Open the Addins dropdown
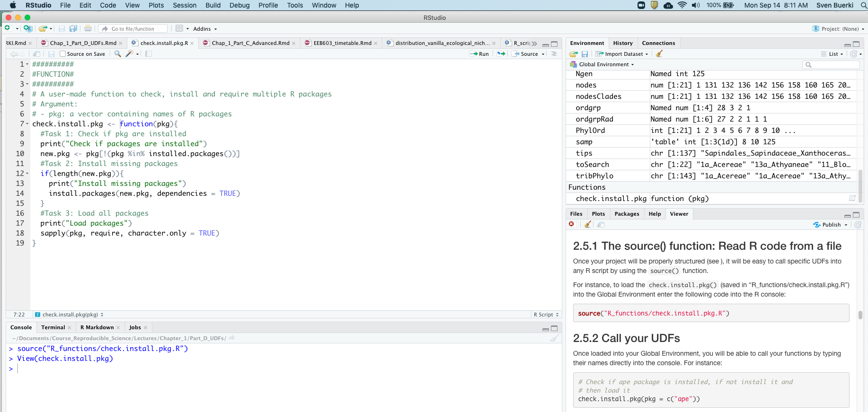This screenshot has height=412, width=868. tap(205, 29)
